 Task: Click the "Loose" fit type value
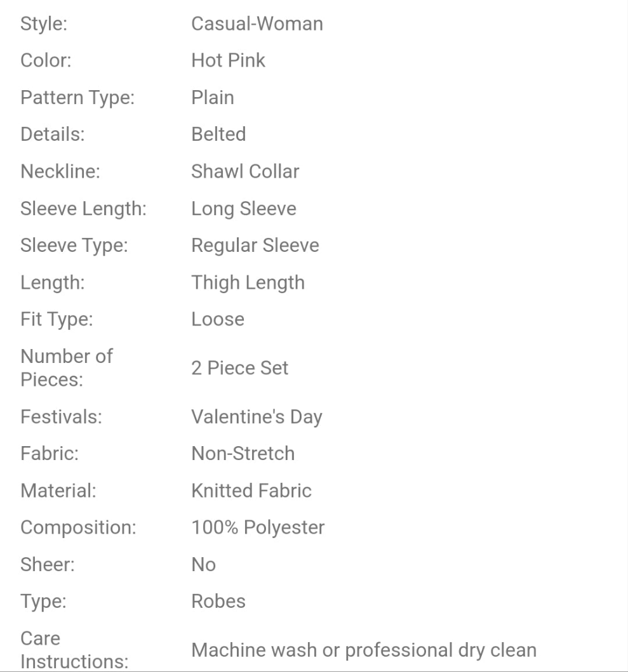(217, 319)
